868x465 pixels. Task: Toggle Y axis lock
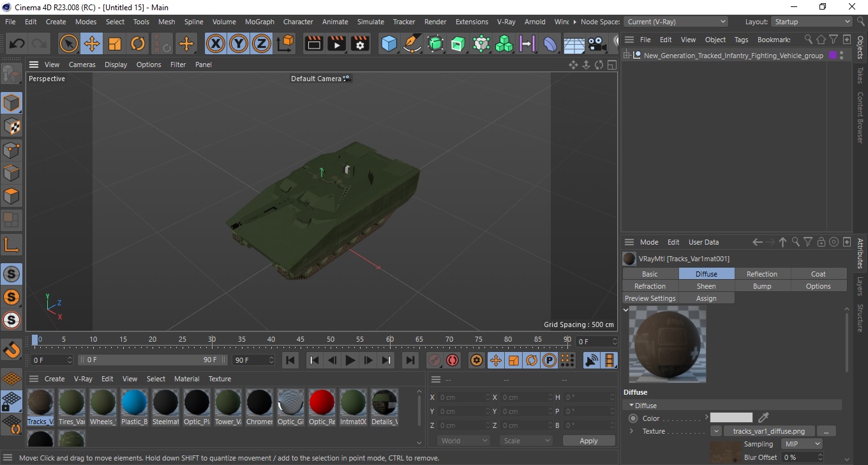coord(239,44)
